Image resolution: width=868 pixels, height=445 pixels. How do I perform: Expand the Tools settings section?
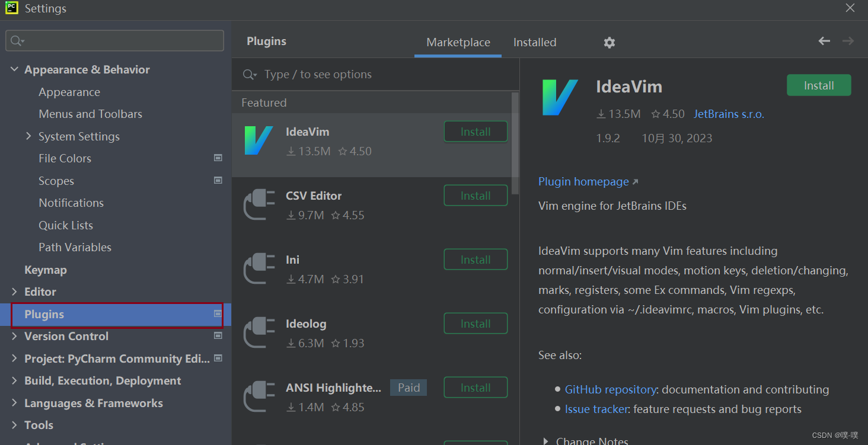tap(14, 425)
